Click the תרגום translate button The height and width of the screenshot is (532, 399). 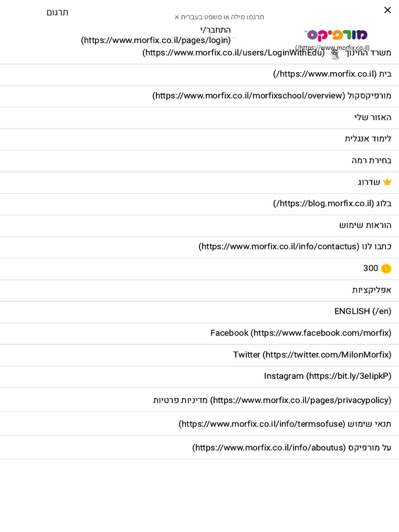(57, 12)
